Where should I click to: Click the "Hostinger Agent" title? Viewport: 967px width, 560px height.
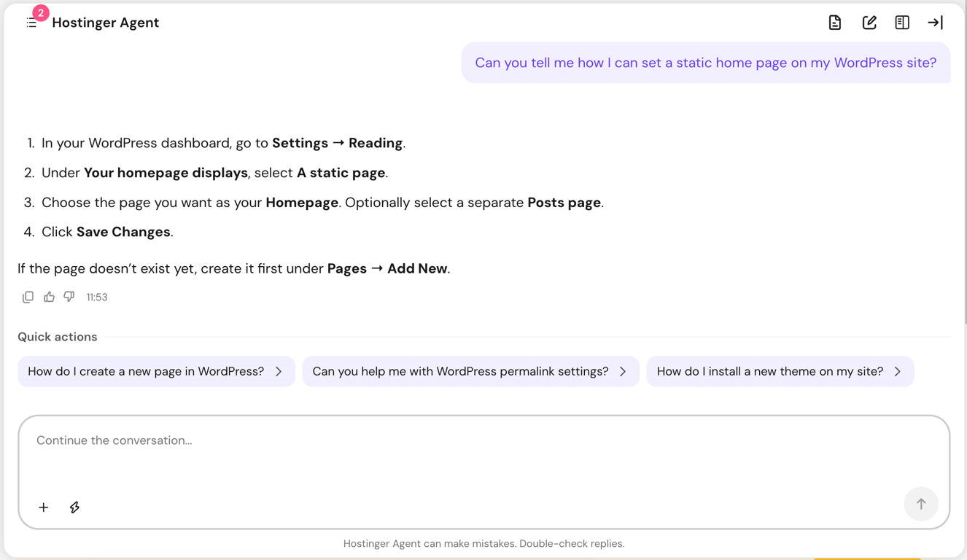(105, 23)
